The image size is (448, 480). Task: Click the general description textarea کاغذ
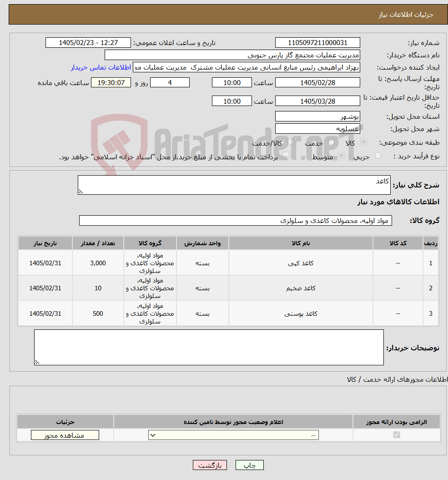[234, 185]
